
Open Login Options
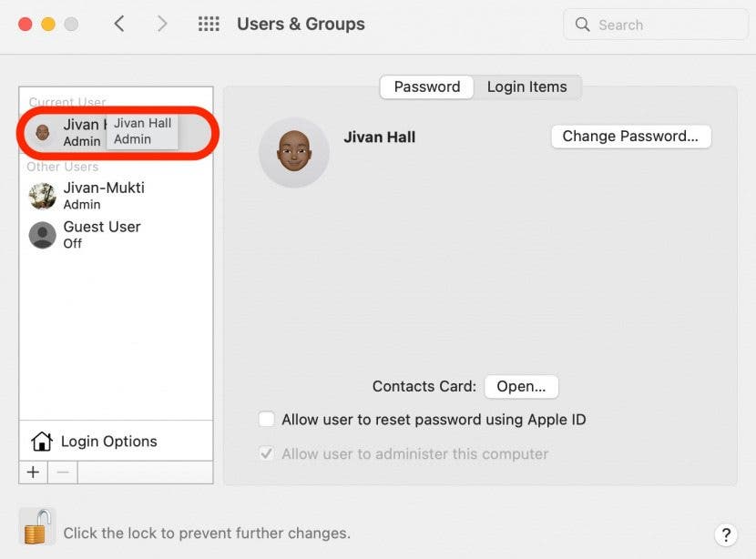click(x=116, y=441)
